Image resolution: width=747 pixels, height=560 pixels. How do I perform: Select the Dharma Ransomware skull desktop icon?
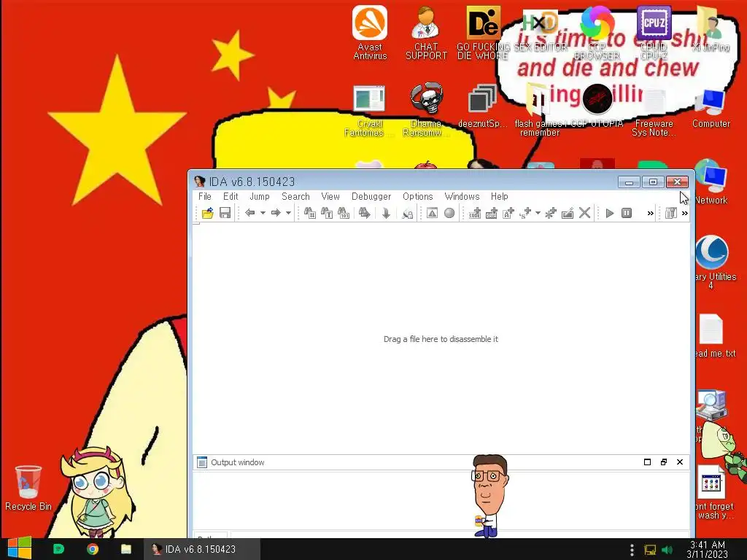coord(426,109)
